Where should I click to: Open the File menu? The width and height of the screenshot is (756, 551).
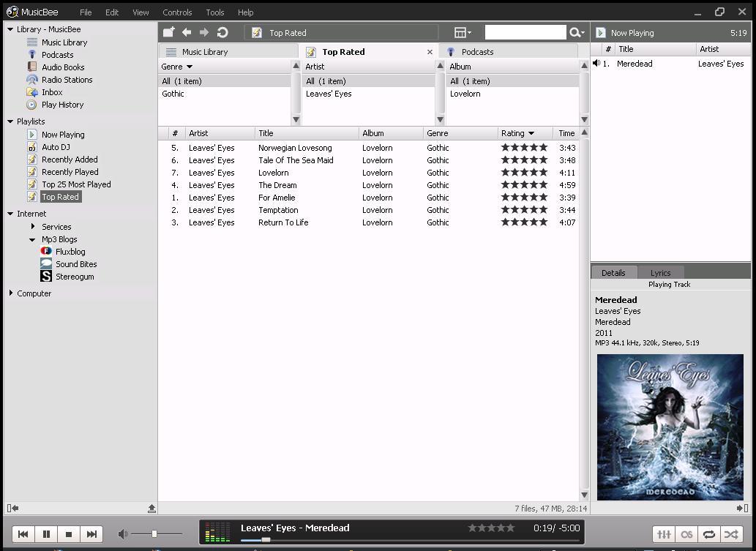(x=86, y=12)
